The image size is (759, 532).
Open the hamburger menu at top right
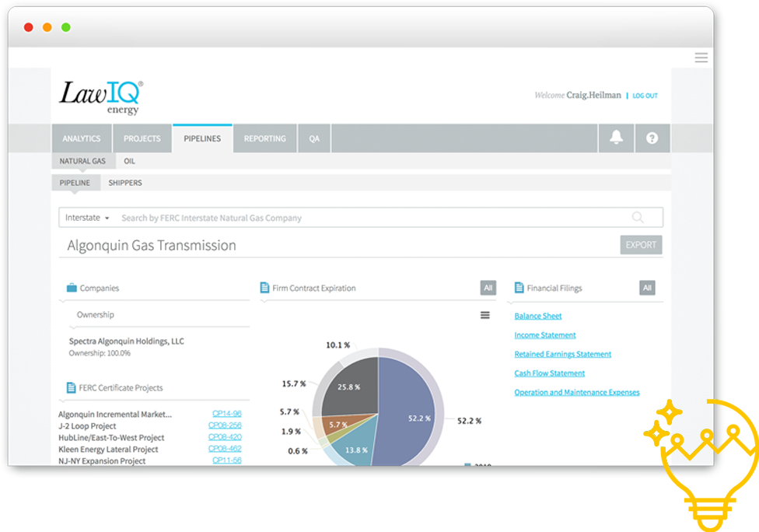[x=701, y=58]
